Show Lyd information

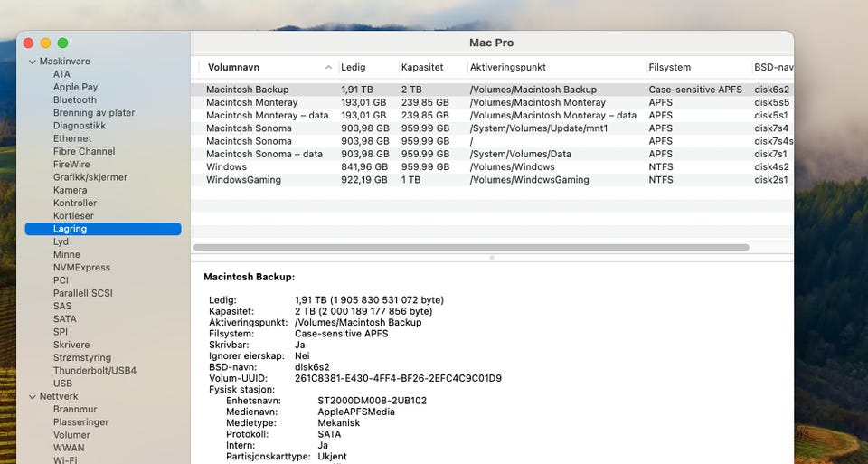pyautogui.click(x=61, y=241)
